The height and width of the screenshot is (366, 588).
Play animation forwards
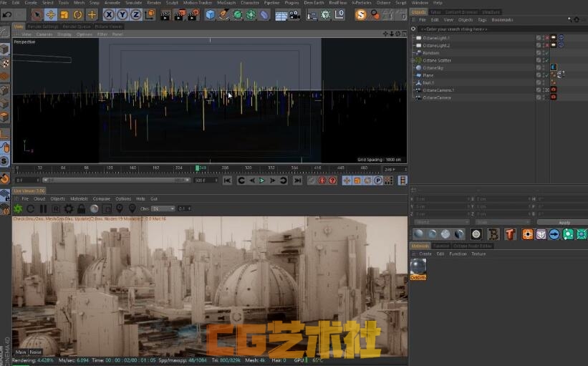click(x=262, y=180)
